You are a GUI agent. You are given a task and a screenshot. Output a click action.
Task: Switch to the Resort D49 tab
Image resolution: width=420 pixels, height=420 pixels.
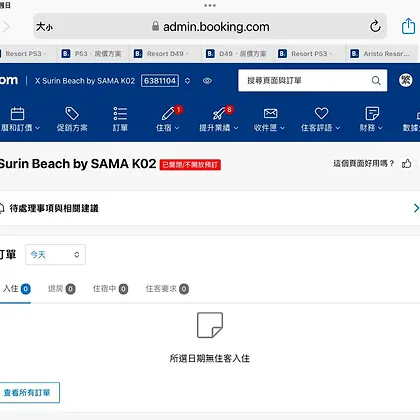[x=166, y=54]
